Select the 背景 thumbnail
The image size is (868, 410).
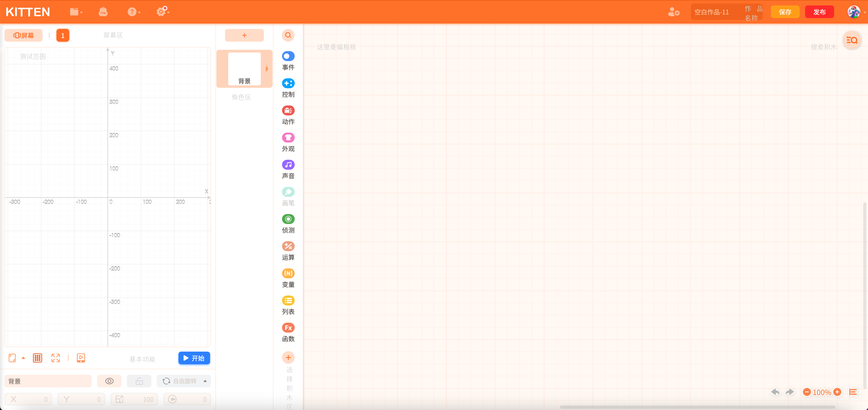[x=244, y=69]
